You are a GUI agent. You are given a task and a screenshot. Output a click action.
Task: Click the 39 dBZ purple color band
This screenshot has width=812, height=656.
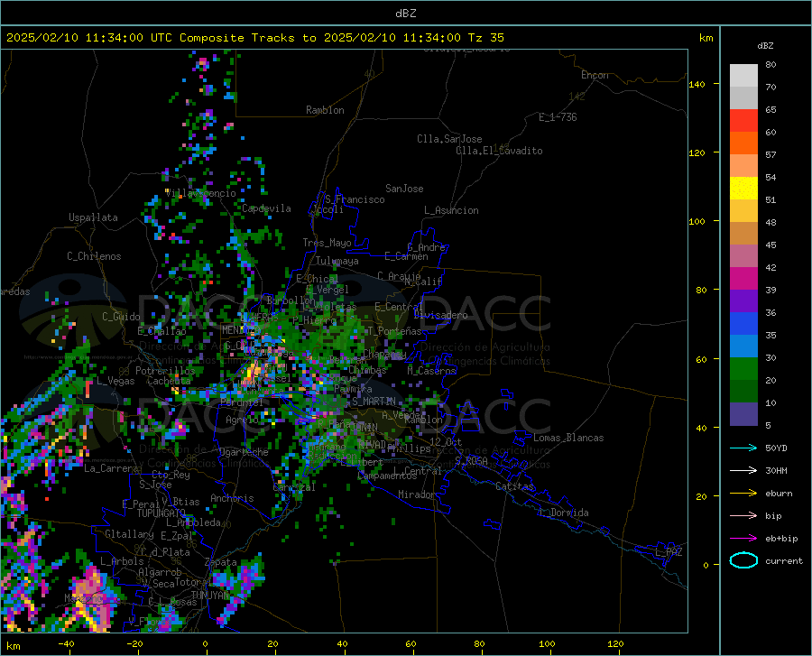(743, 300)
